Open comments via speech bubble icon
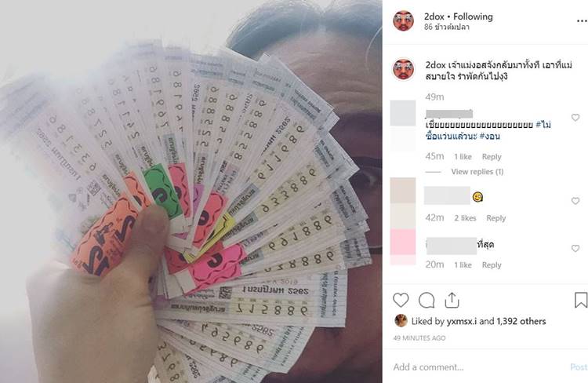Screen dimensions: 588x383 click(426, 301)
